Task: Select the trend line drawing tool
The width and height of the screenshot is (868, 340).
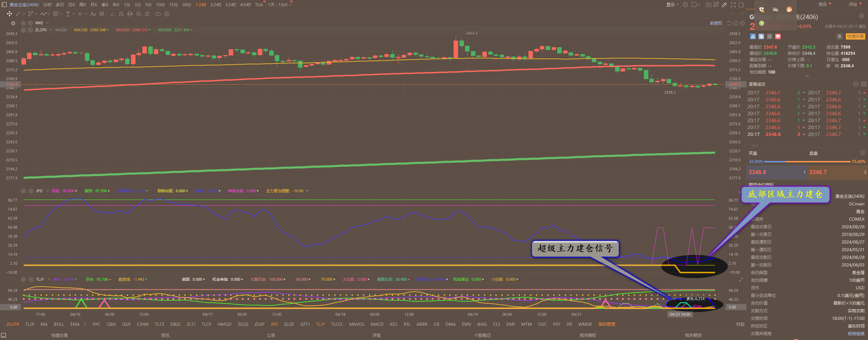Action: tap(18, 14)
